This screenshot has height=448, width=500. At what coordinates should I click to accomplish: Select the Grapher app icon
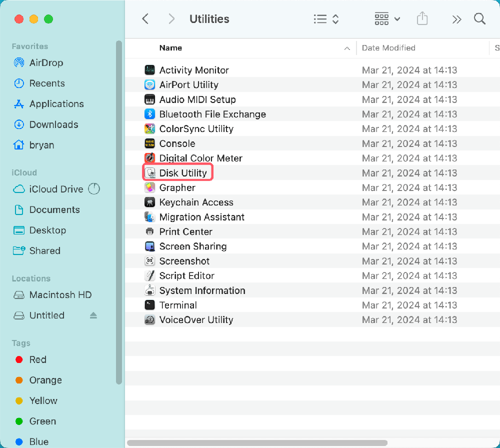tap(149, 187)
